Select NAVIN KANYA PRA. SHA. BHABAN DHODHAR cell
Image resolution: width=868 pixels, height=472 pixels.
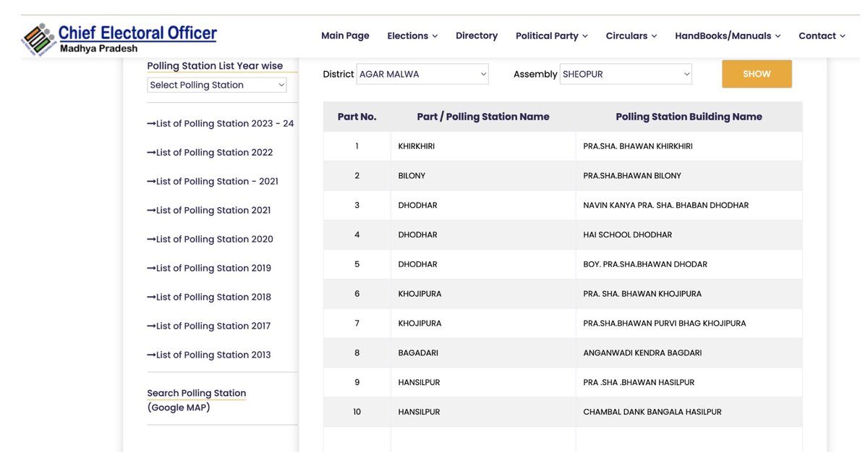689,206
